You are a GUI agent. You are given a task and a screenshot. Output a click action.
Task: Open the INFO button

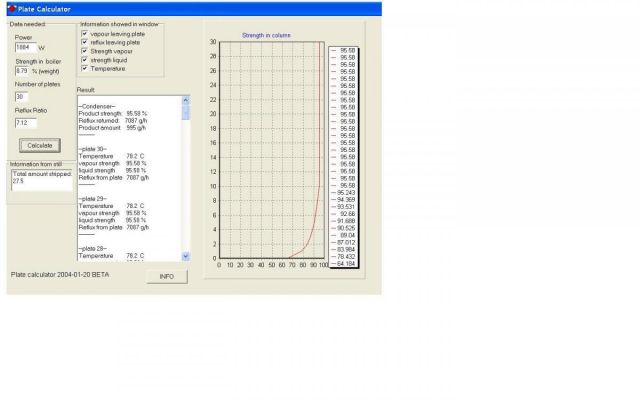(167, 276)
